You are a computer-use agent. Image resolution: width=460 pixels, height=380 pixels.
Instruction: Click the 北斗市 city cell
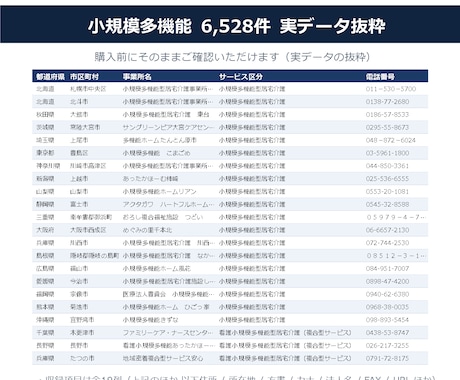79,102
